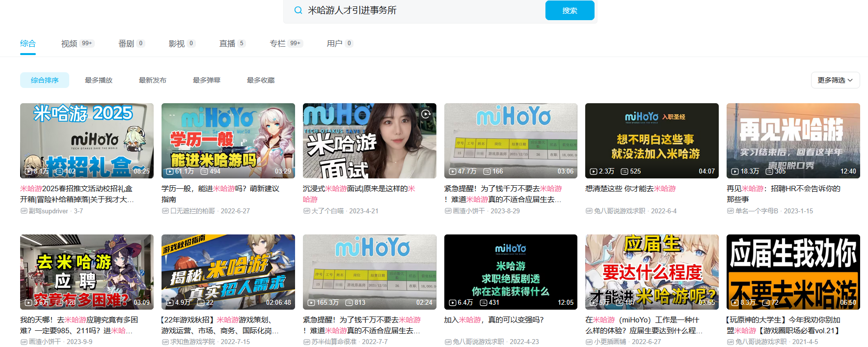Sort results by 最多收藏

point(261,80)
